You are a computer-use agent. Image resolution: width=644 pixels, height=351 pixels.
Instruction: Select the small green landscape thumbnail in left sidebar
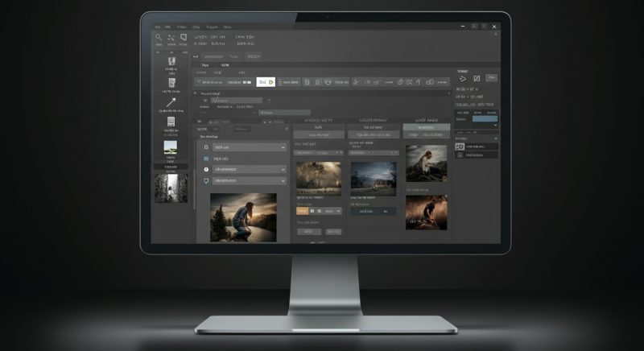pyautogui.click(x=171, y=147)
